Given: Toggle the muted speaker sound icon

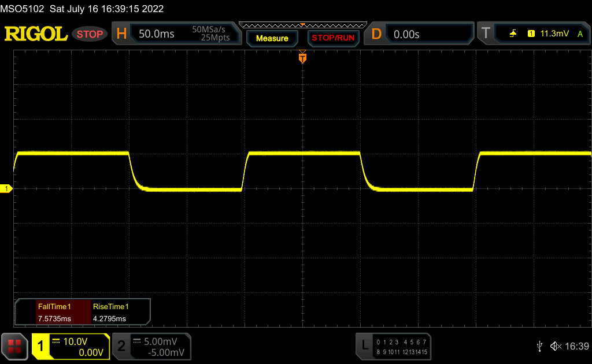Looking at the screenshot, I should [x=555, y=346].
